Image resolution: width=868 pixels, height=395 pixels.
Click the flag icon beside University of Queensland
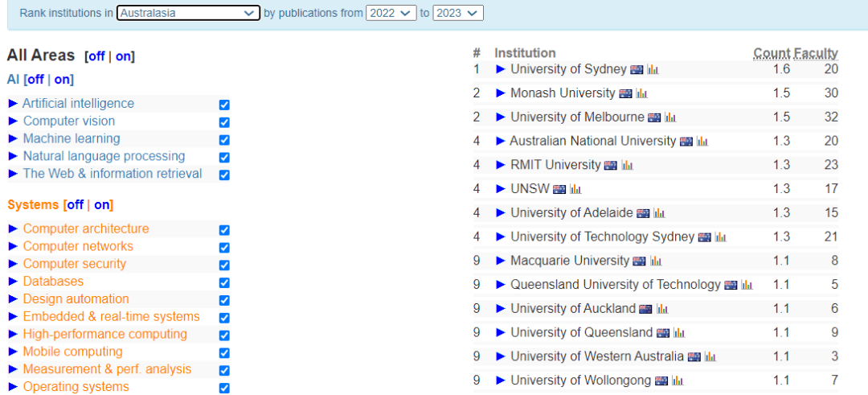click(x=663, y=333)
